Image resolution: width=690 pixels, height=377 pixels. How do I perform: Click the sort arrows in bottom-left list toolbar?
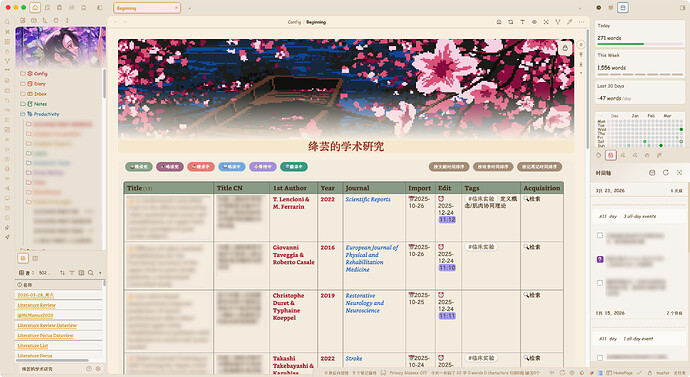[x=62, y=273]
